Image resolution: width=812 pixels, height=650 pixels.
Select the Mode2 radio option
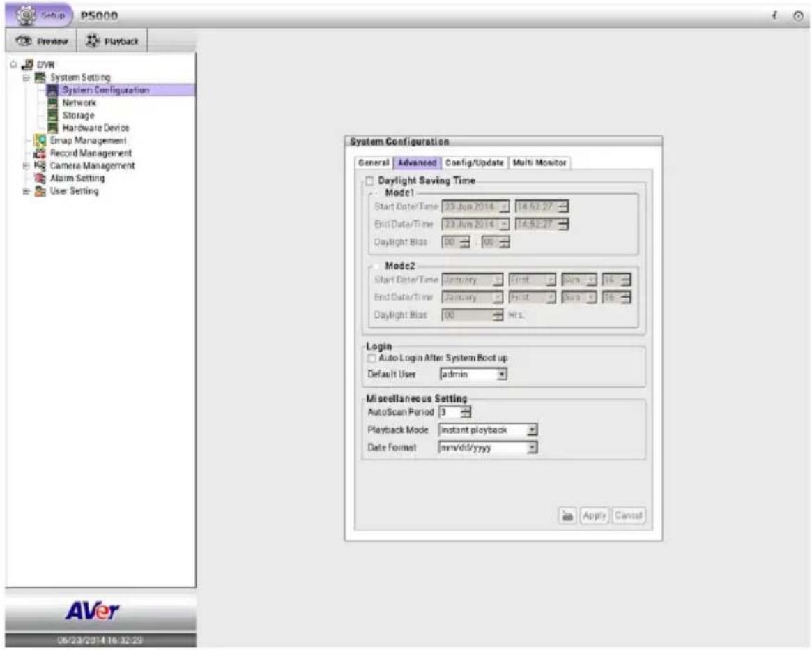click(377, 266)
